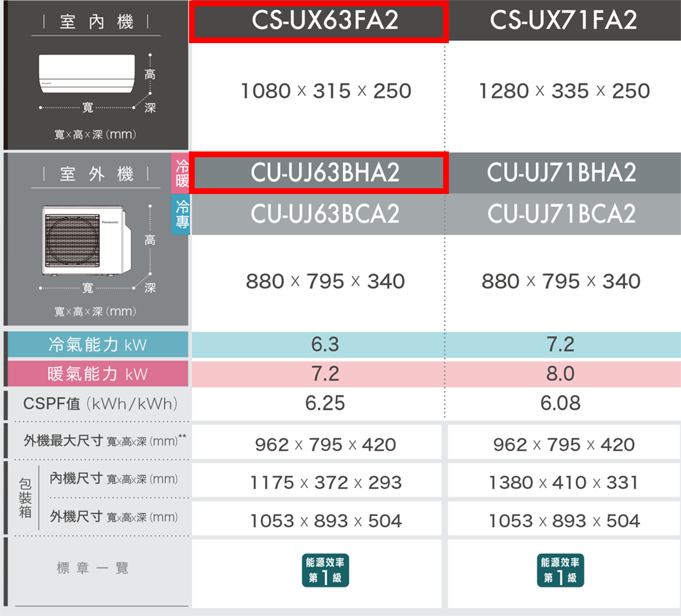Select the vertical 包裝箱 label
This screenshot has height=616, width=681.
click(x=25, y=498)
